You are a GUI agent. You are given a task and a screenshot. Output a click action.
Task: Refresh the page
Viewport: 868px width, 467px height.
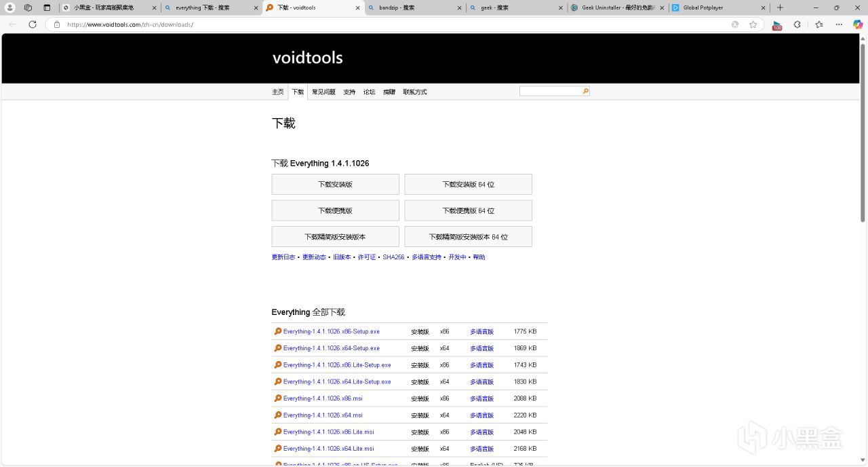click(x=32, y=24)
